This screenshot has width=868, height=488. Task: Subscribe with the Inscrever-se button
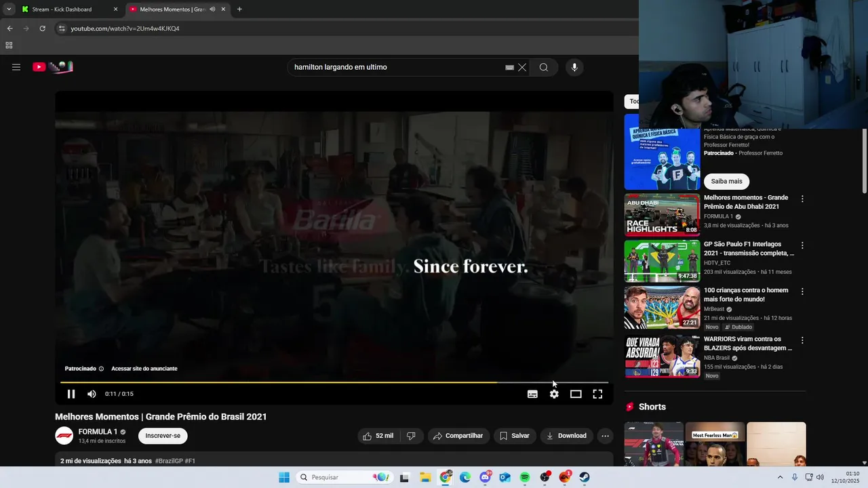tap(163, 436)
